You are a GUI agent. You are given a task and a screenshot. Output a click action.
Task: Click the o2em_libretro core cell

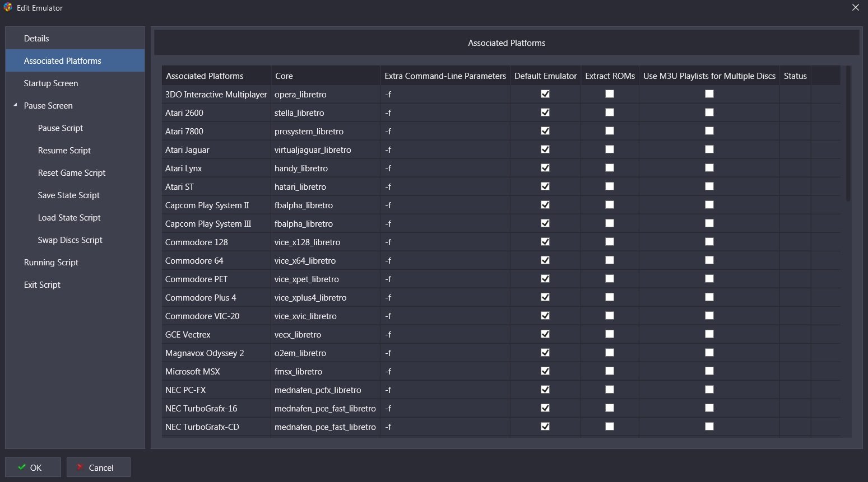tap(326, 353)
